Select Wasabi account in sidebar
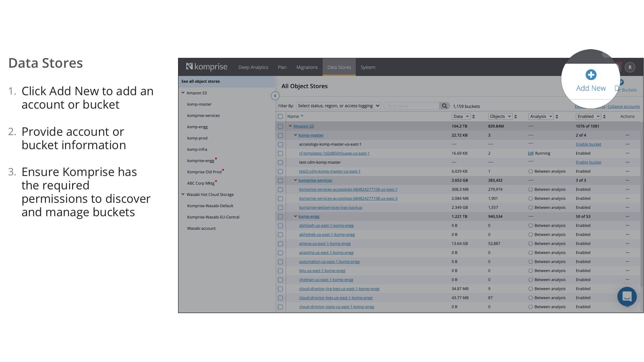The image size is (644, 362). tap(201, 229)
